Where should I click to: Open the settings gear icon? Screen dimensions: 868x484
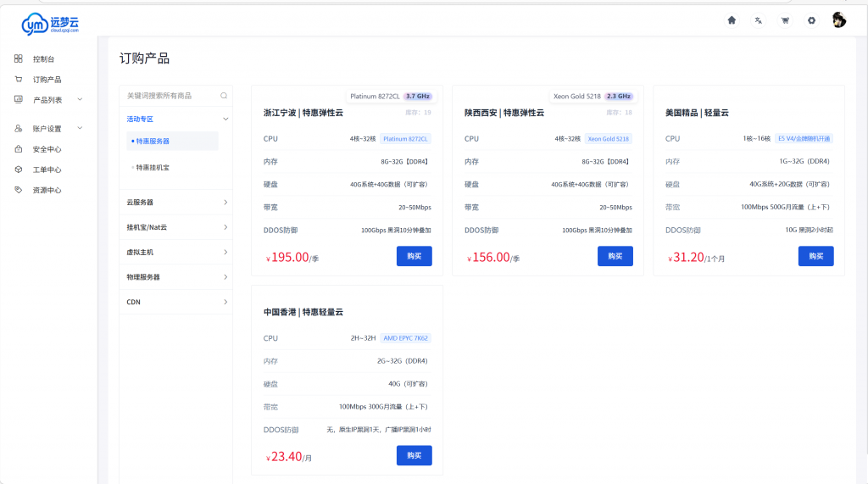[x=811, y=20]
